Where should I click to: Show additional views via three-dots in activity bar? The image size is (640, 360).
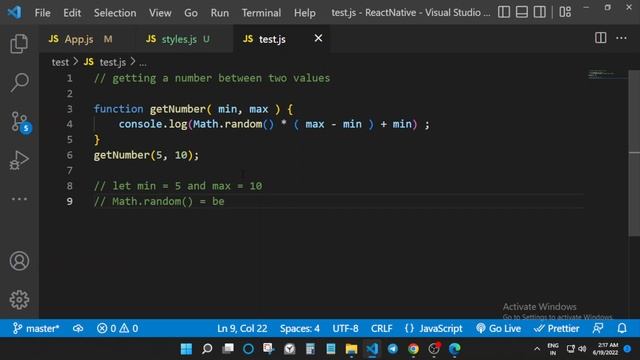tap(19, 199)
